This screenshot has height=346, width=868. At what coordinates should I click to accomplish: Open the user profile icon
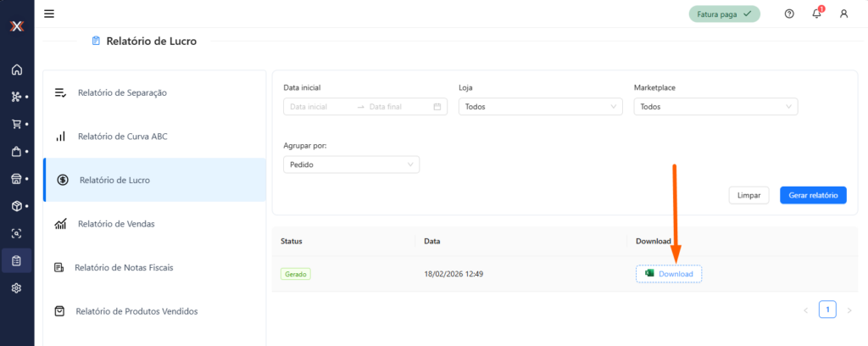point(843,14)
